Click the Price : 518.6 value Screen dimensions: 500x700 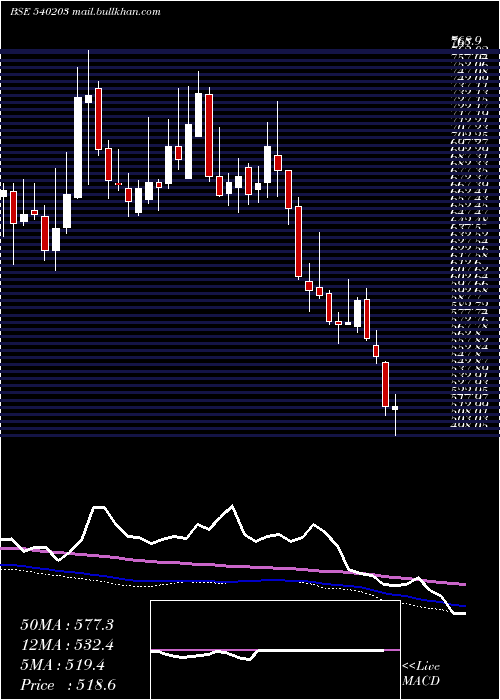coord(70,685)
